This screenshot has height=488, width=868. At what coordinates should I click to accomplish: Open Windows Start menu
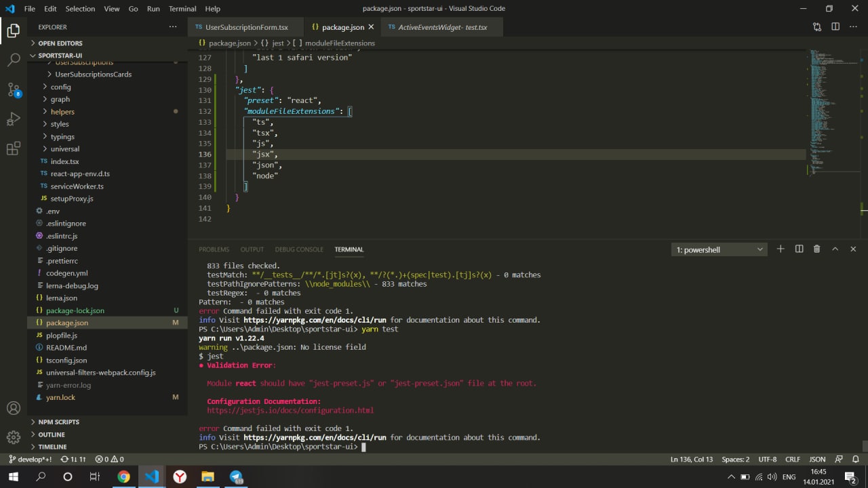[14, 476]
